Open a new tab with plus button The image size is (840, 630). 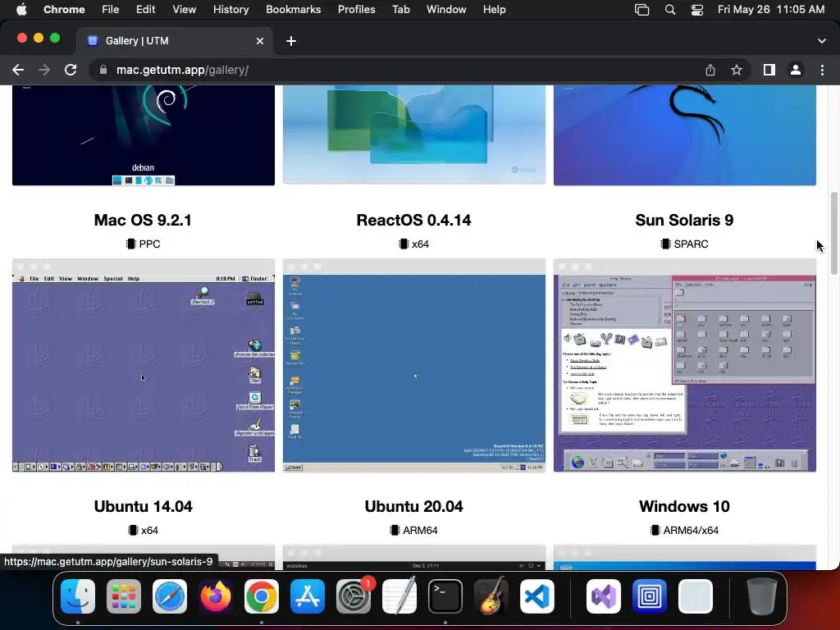(291, 41)
